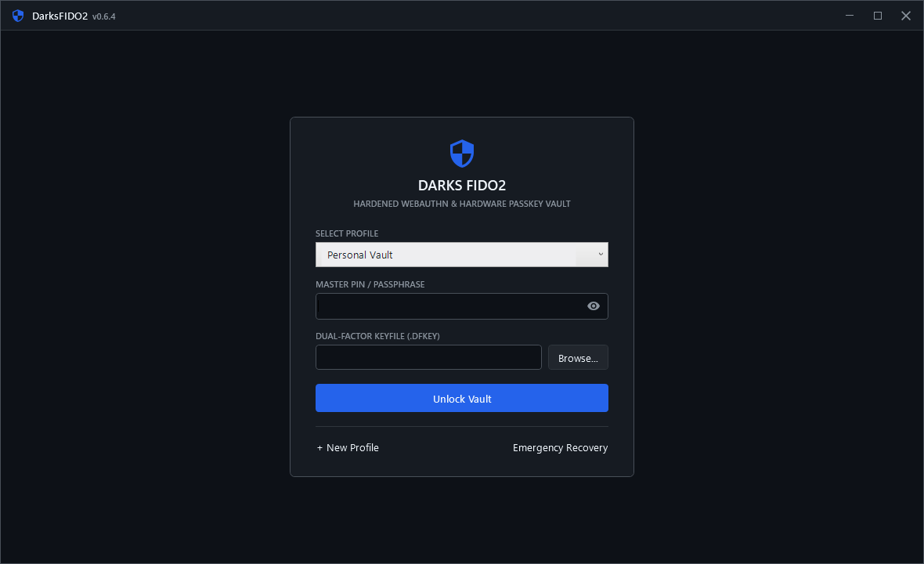The width and height of the screenshot is (924, 564).
Task: Unlock the vault
Action: pyautogui.click(x=462, y=399)
